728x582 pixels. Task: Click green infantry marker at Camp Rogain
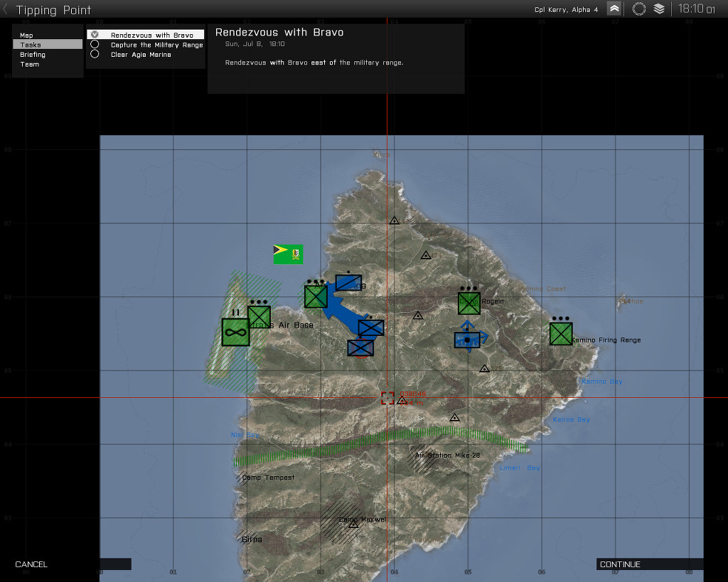click(x=469, y=303)
